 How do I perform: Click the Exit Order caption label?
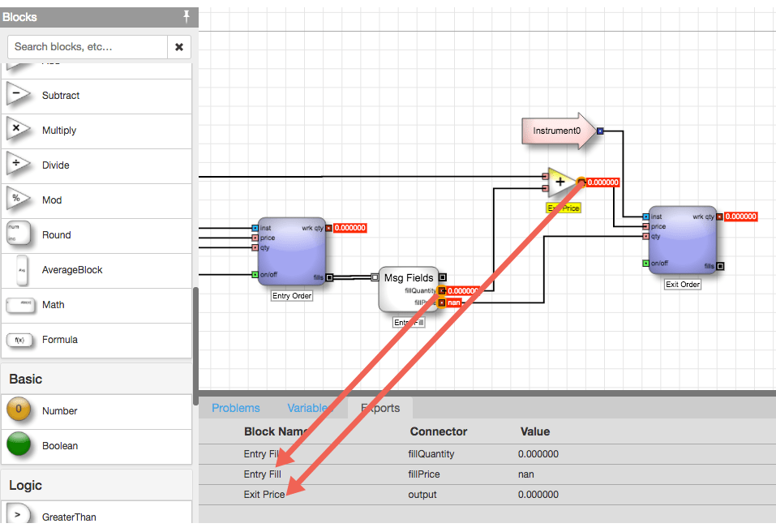click(x=683, y=285)
